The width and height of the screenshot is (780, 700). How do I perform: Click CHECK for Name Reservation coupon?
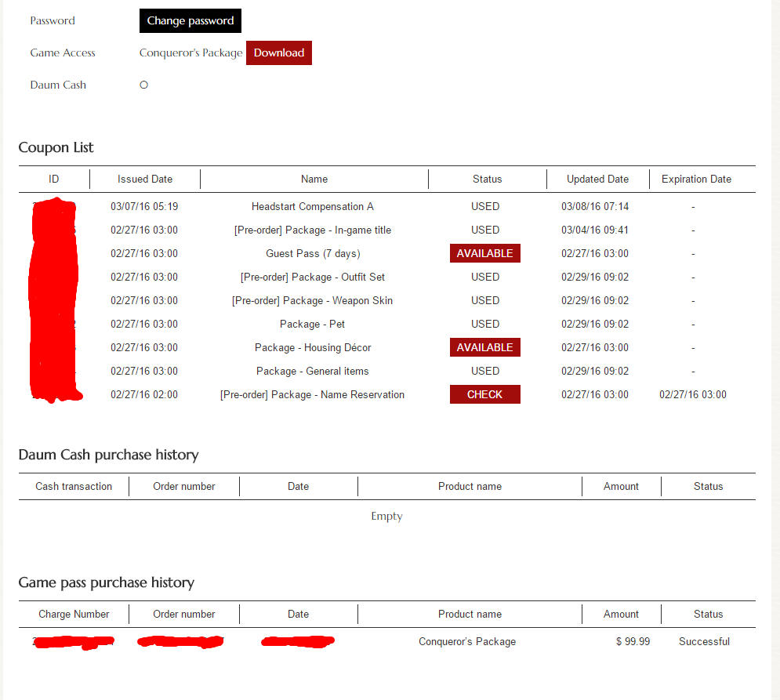pyautogui.click(x=485, y=394)
